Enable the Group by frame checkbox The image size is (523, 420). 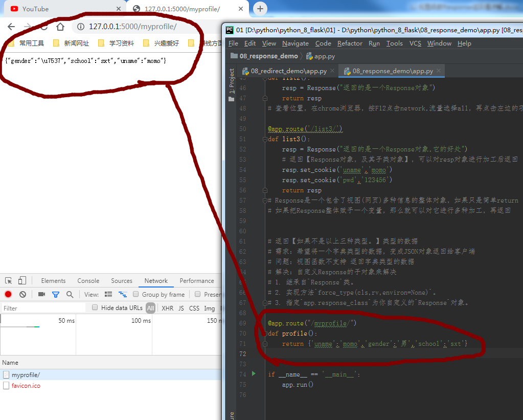pos(136,294)
